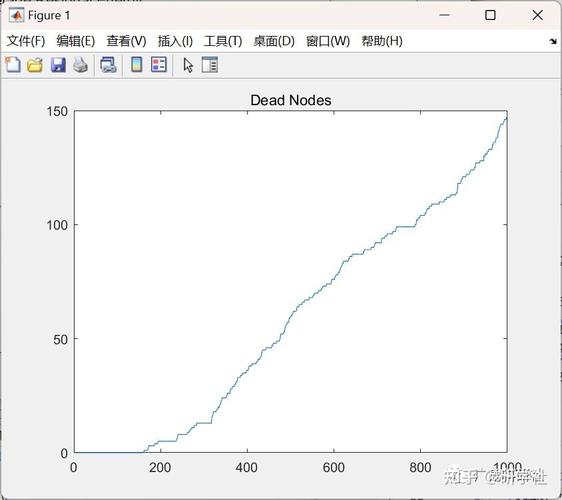Click the Link Plot toolbar icon

pos(108,65)
